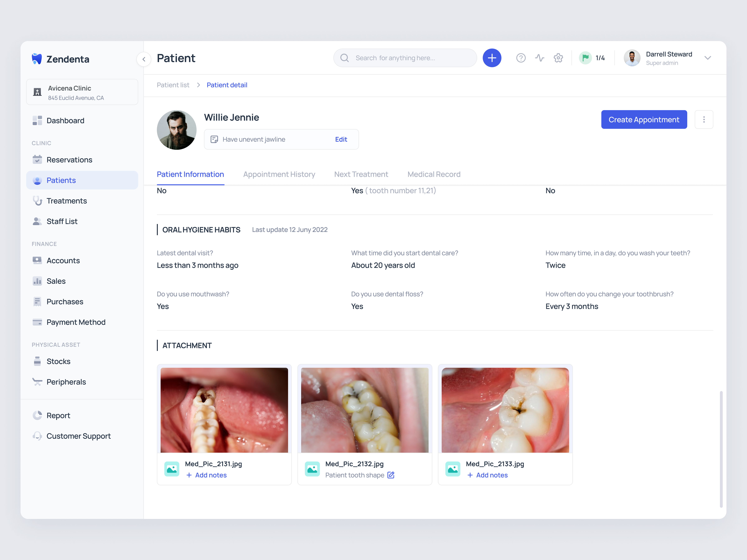The height and width of the screenshot is (560, 747).
Task: Click the search for anything field
Action: tap(405, 58)
